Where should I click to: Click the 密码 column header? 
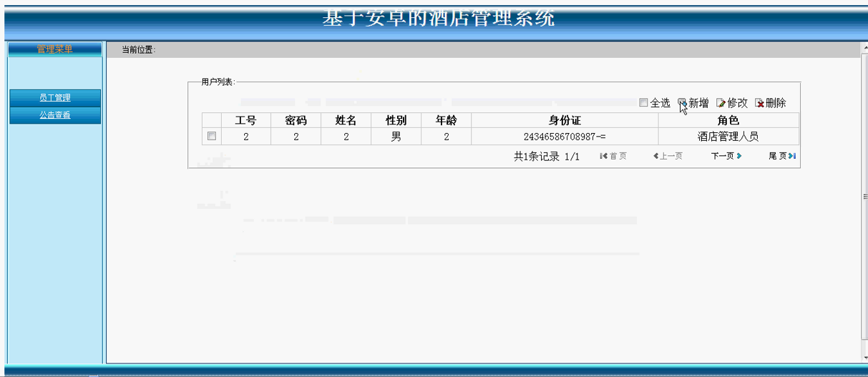(x=296, y=120)
